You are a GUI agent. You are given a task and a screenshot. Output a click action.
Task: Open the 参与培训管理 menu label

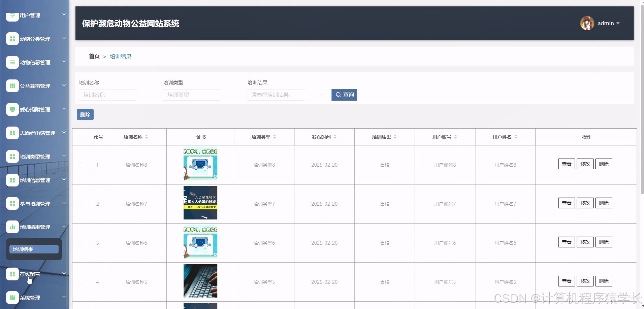pos(35,204)
